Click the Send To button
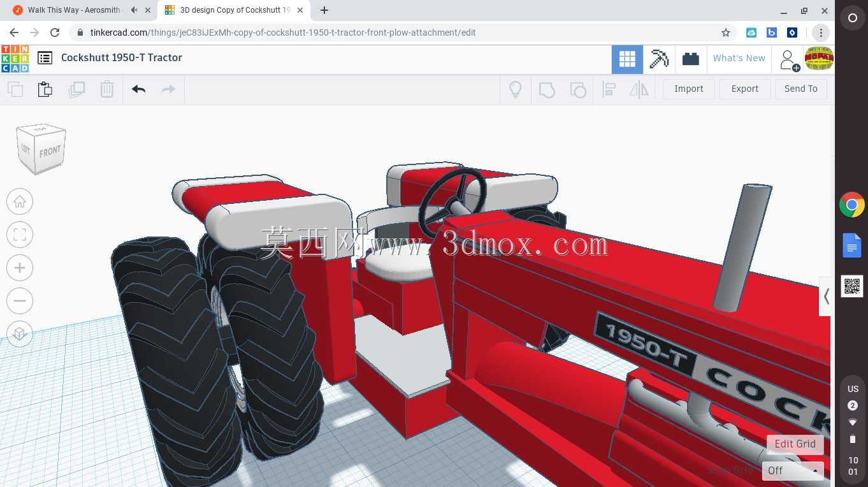 800,89
